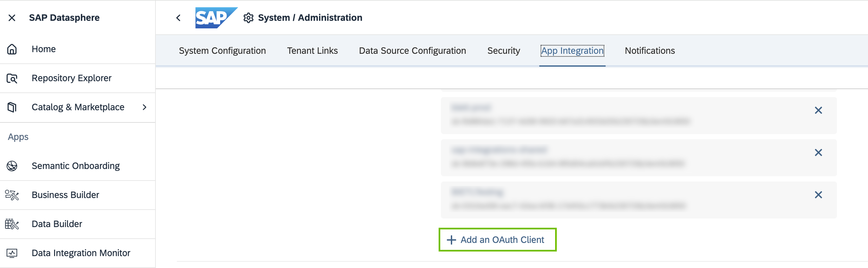Open the Semantic Onboarding globe icon
The height and width of the screenshot is (268, 868).
coord(12,166)
